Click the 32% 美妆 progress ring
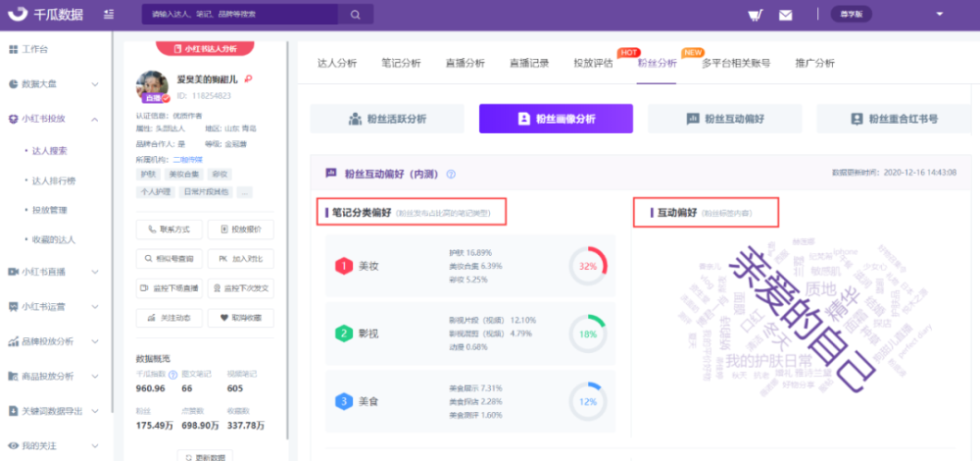Image resolution: width=980 pixels, height=461 pixels. coord(588,266)
